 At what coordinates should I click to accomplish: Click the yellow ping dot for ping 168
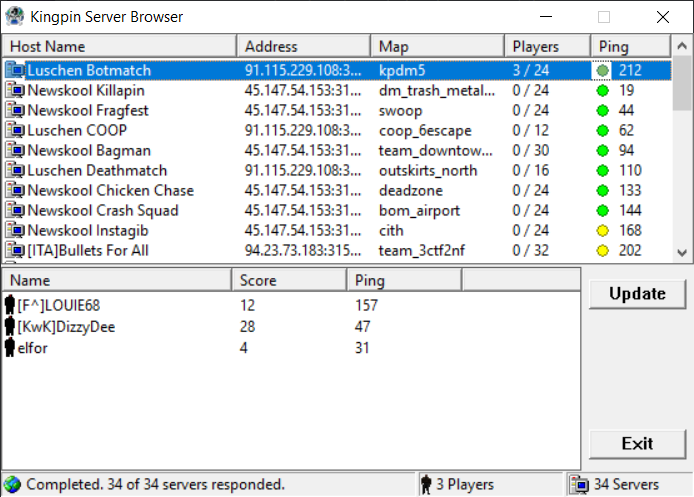[x=602, y=231]
